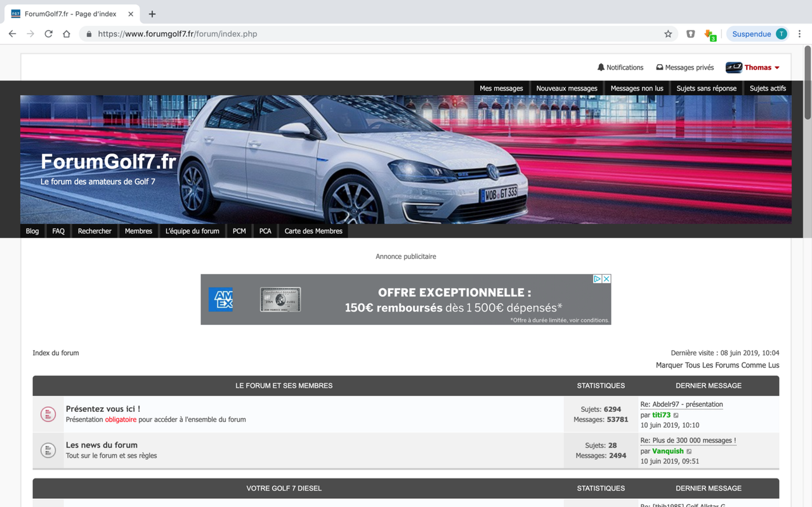This screenshot has height=507, width=812.
Task: Click Thomas user avatar
Action: [x=734, y=67]
